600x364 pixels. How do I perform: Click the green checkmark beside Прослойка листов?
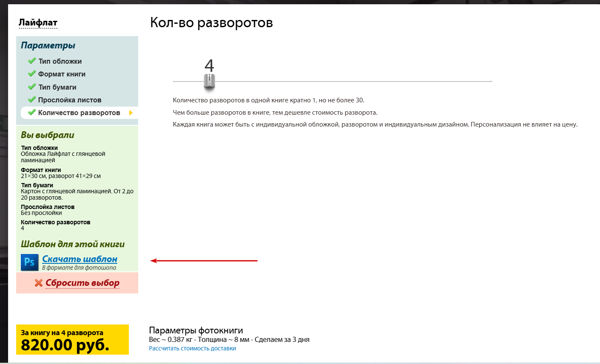click(x=32, y=99)
